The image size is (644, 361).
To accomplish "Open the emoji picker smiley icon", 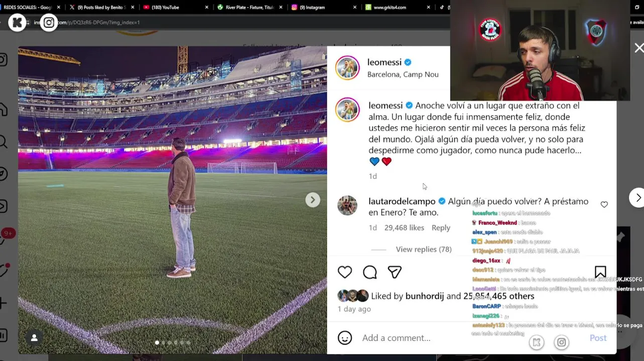I will click(x=345, y=338).
